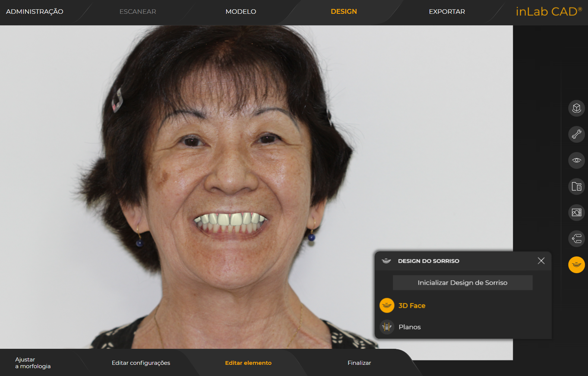The height and width of the screenshot is (376, 588).
Task: Open the eye display objects panel
Action: click(576, 161)
